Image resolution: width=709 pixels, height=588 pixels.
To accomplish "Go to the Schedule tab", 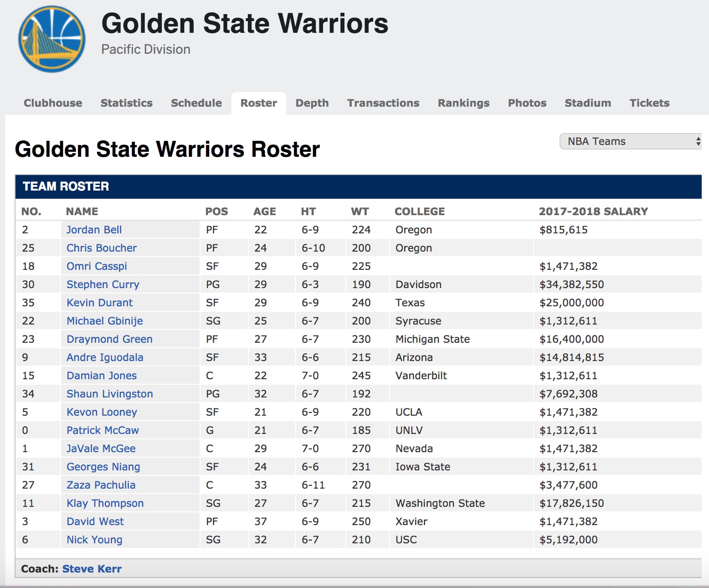I will (196, 103).
